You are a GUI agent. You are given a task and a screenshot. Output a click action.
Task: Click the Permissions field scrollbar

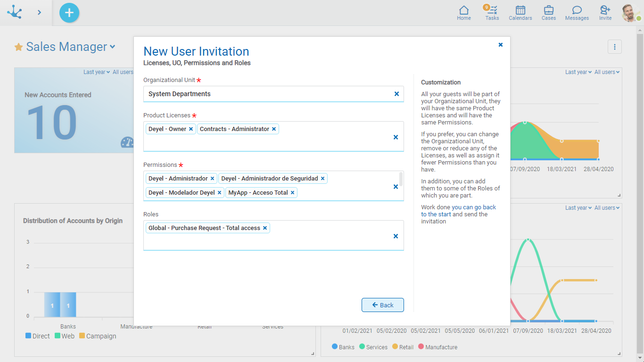click(401, 180)
